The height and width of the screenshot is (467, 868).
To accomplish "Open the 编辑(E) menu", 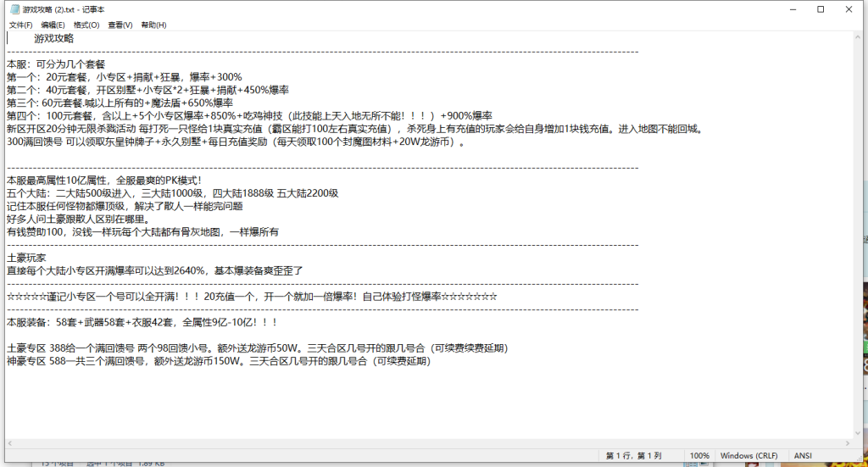I will [53, 25].
